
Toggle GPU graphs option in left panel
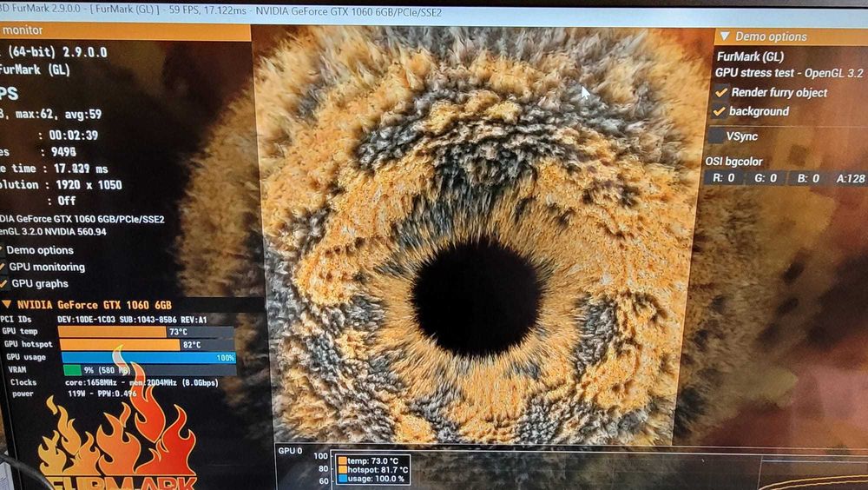click(36, 284)
